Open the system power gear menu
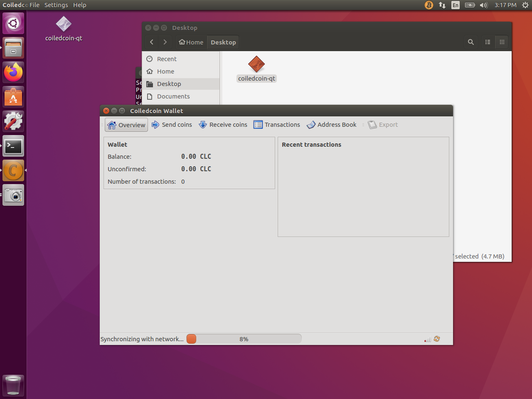 point(525,5)
